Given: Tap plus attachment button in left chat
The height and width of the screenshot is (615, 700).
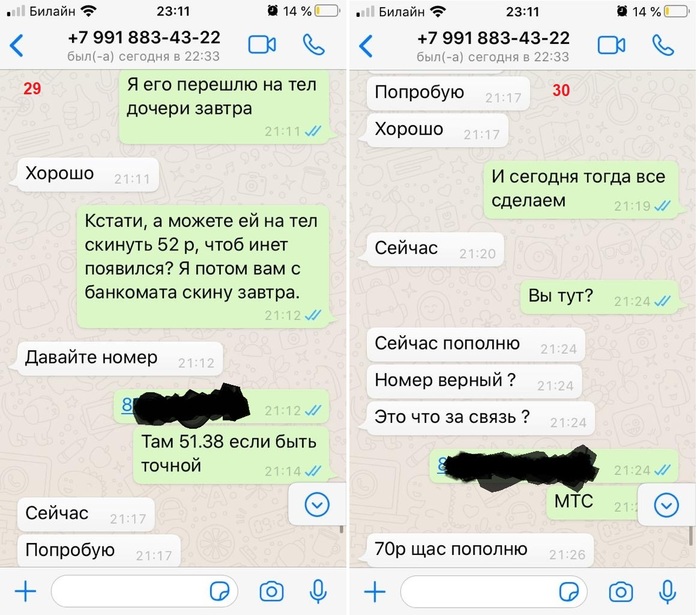Looking at the screenshot, I should click(x=26, y=591).
